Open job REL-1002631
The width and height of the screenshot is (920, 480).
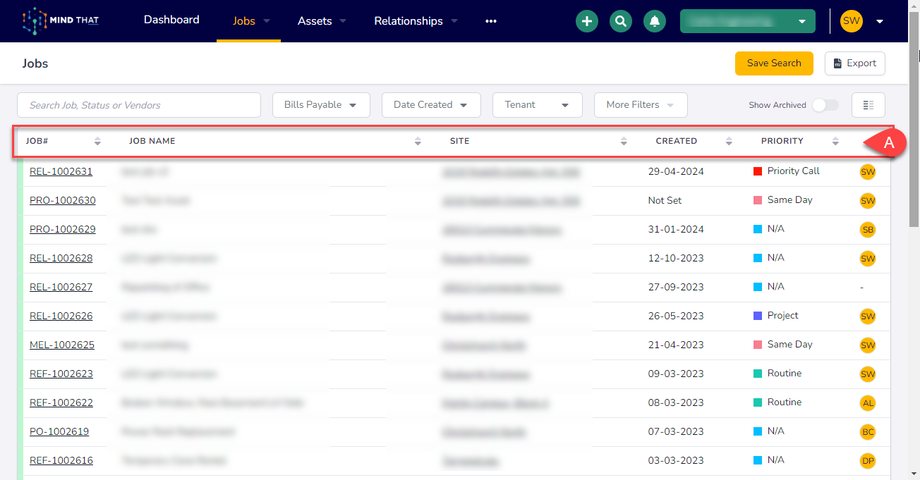point(61,172)
